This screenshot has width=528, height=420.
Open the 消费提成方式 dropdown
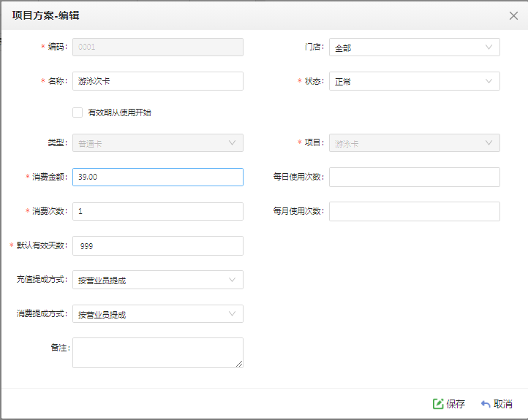tap(157, 314)
